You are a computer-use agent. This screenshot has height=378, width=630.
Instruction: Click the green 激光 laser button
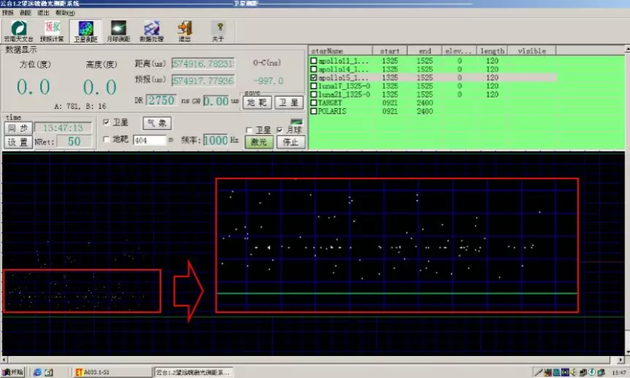click(x=259, y=142)
